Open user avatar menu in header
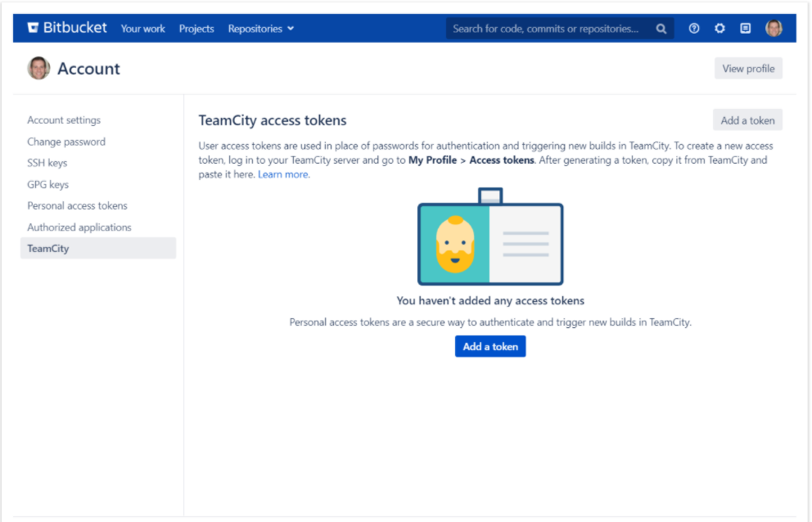Viewport: 812px width, 522px height. click(x=774, y=29)
